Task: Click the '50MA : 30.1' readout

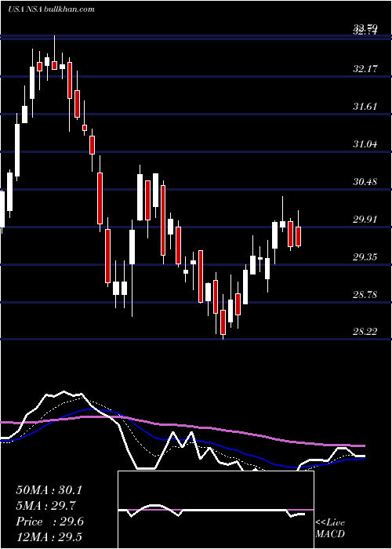Action: [49, 490]
